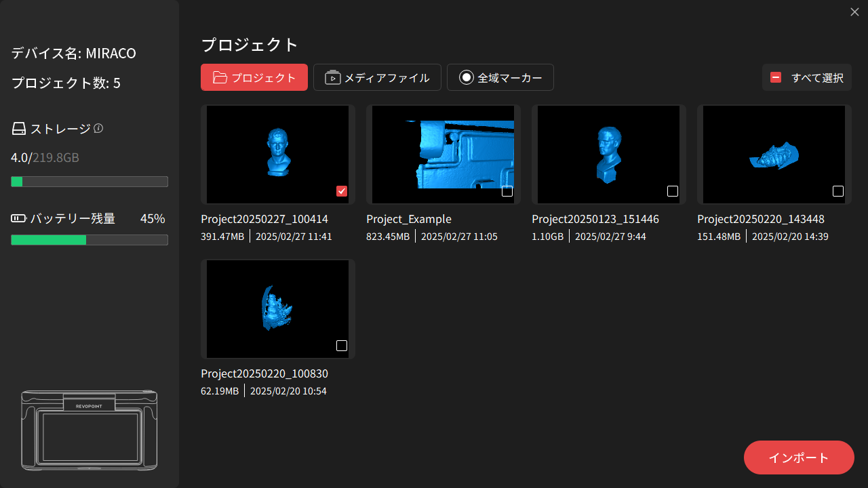Viewport: 868px width, 488px height.
Task: Click the storage info icon
Action: click(x=98, y=129)
